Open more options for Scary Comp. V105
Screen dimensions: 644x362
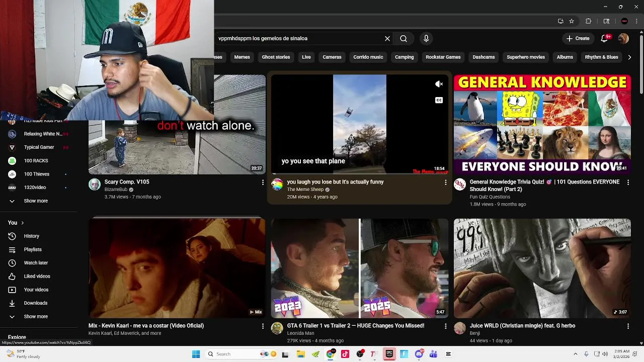pyautogui.click(x=263, y=183)
